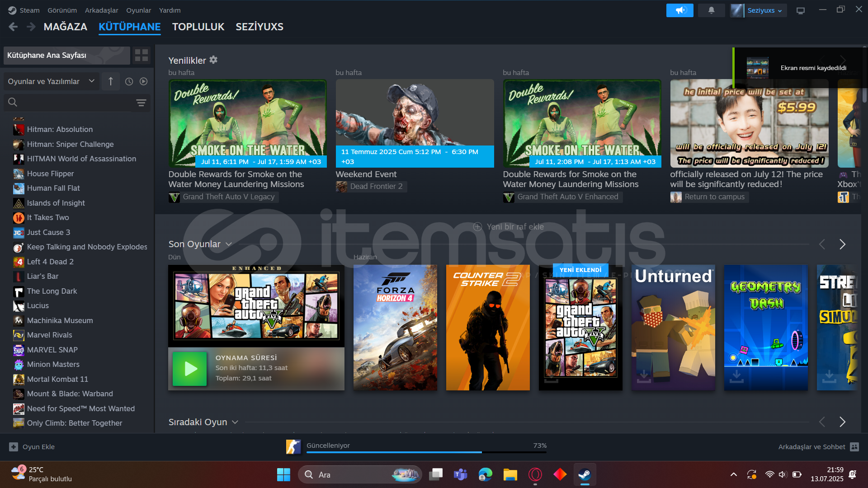Click the Oyun Ekle plus icon

coord(14,446)
